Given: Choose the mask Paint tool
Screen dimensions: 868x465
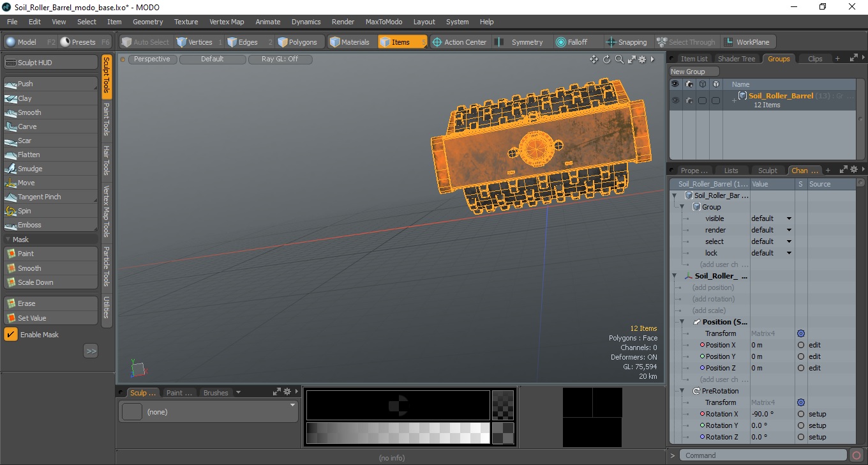Looking at the screenshot, I should click(x=50, y=254).
